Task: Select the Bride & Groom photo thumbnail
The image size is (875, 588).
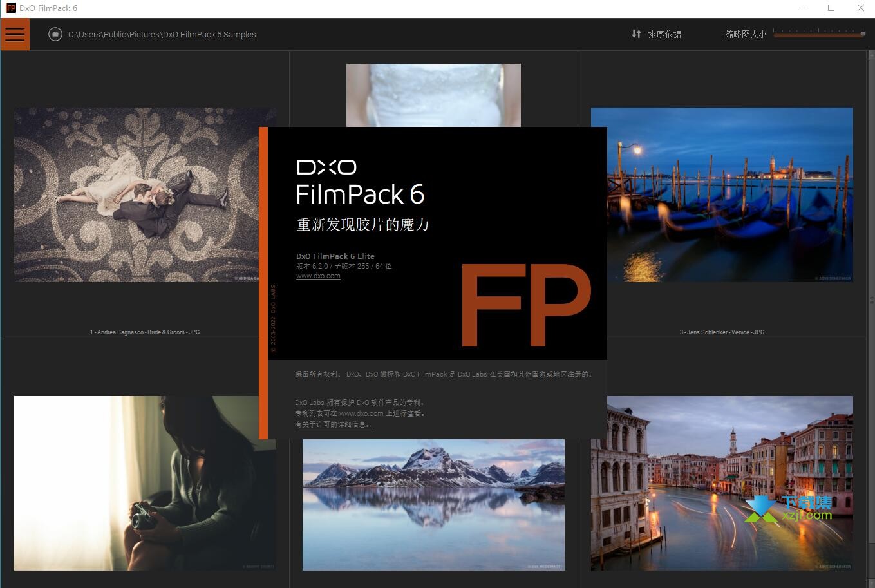Action: [145, 194]
